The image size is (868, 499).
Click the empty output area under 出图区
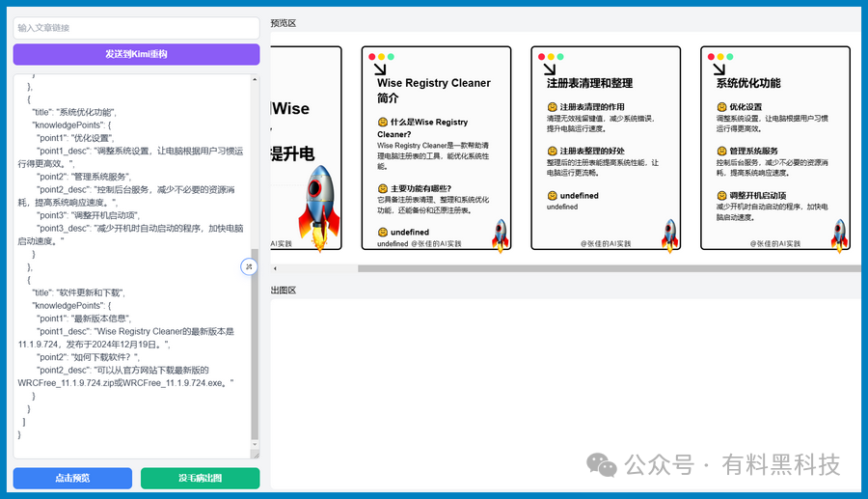tap(564, 393)
